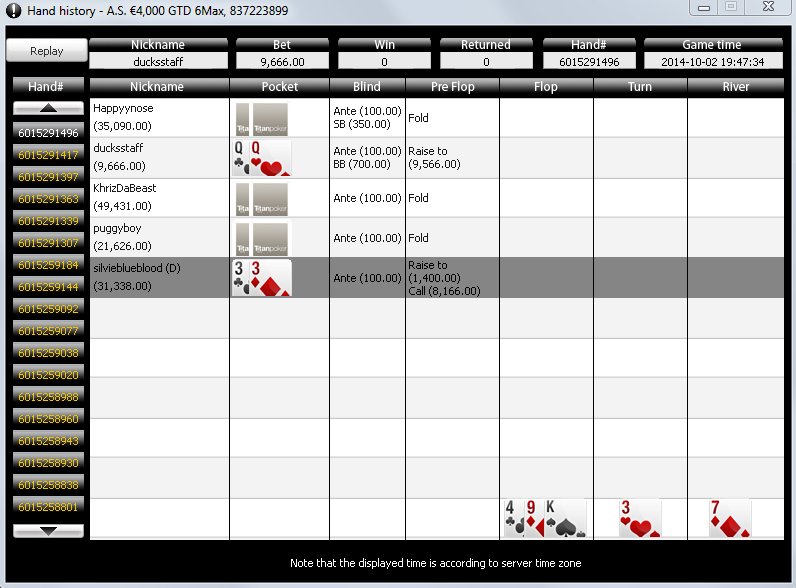Click the seven of diamonds river card
796x588 pixels.
click(730, 518)
